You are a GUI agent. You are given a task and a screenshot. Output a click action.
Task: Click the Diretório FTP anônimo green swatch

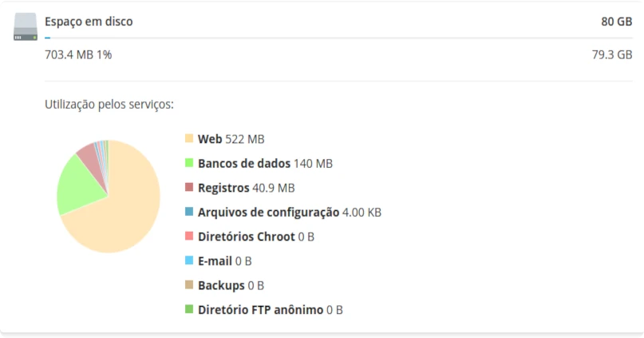click(x=189, y=308)
